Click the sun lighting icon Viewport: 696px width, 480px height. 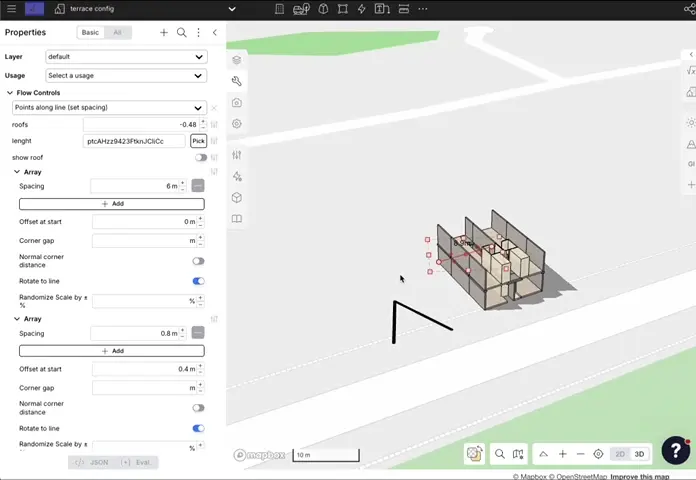tap(690, 123)
